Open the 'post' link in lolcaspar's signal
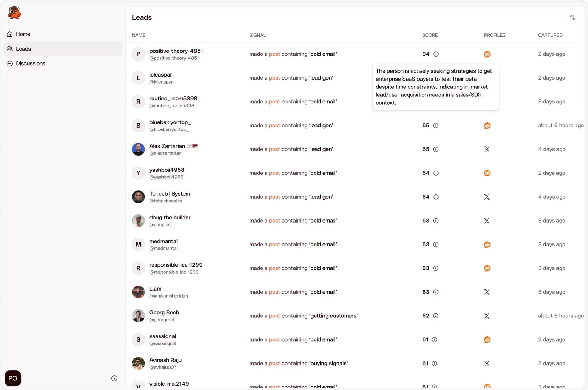The image size is (588, 390). tap(274, 78)
